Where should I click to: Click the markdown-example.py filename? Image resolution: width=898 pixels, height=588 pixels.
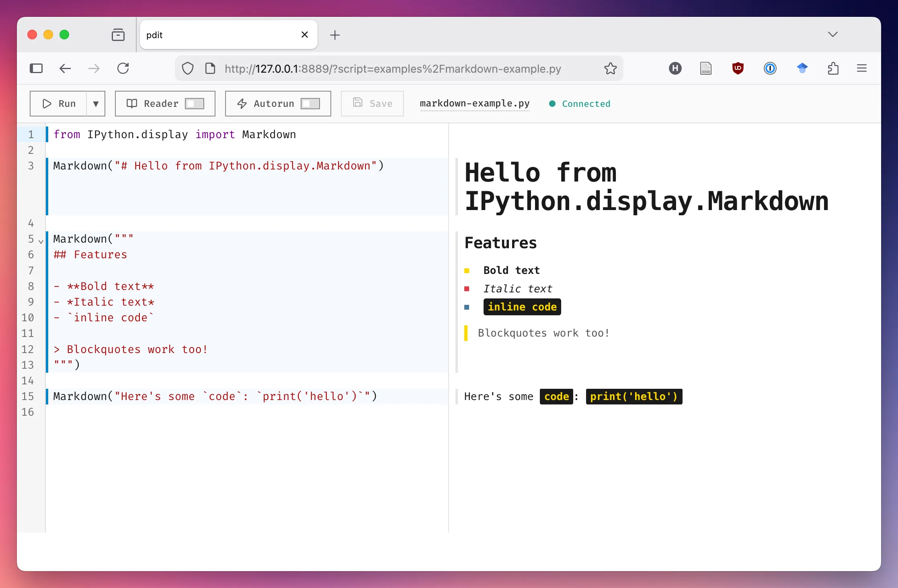[x=475, y=103]
